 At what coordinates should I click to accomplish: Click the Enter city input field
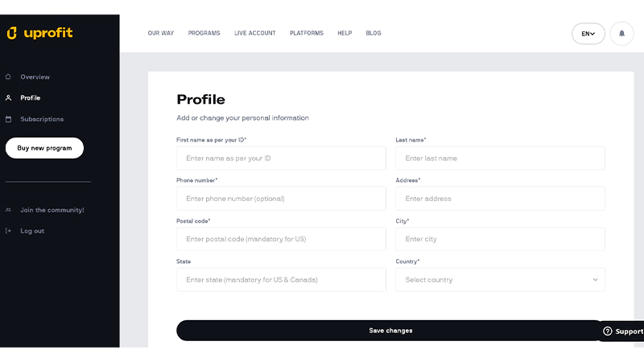(500, 239)
